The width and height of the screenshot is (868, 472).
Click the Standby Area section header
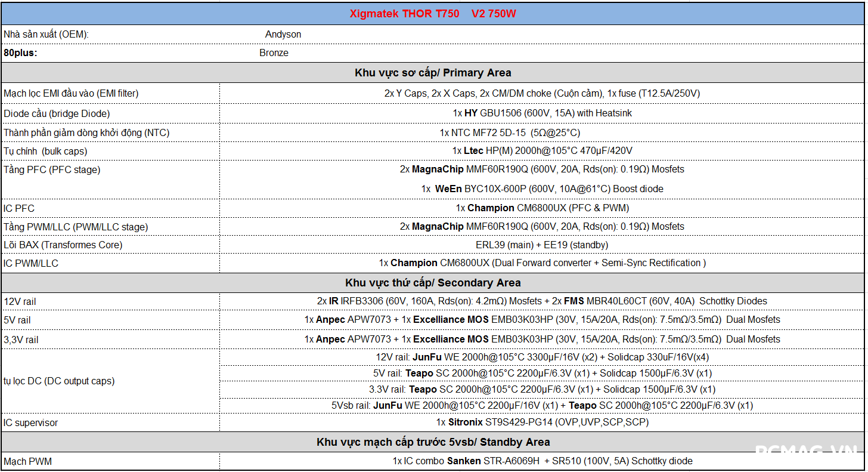click(433, 442)
